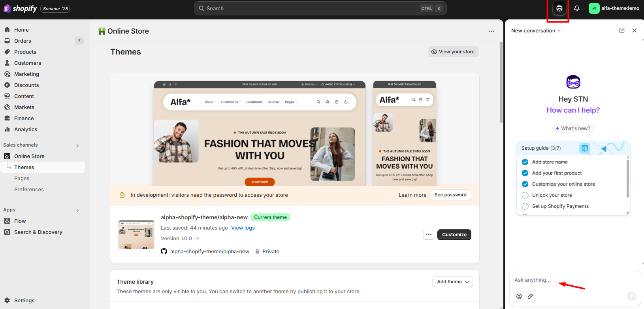Click the send message arrow button
Image resolution: width=644 pixels, height=309 pixels.
(631, 296)
